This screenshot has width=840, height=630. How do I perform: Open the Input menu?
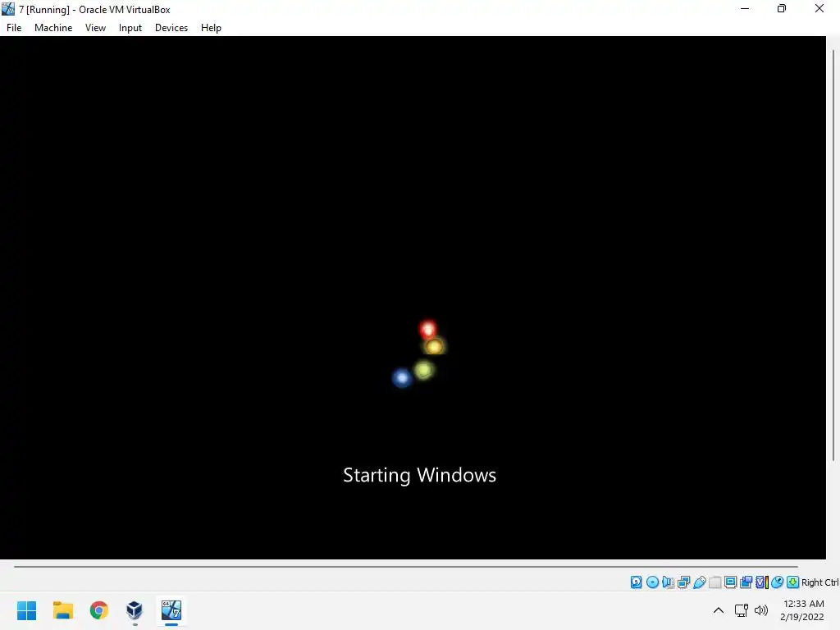tap(130, 28)
